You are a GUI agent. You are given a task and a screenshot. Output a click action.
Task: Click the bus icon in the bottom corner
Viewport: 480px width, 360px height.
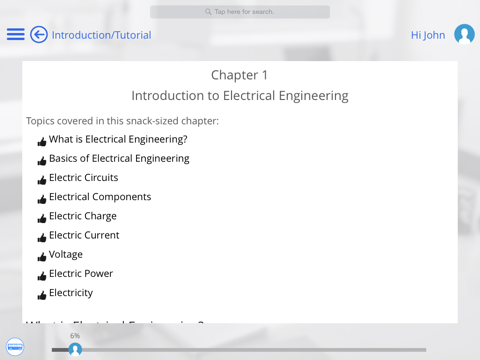[x=15, y=347]
